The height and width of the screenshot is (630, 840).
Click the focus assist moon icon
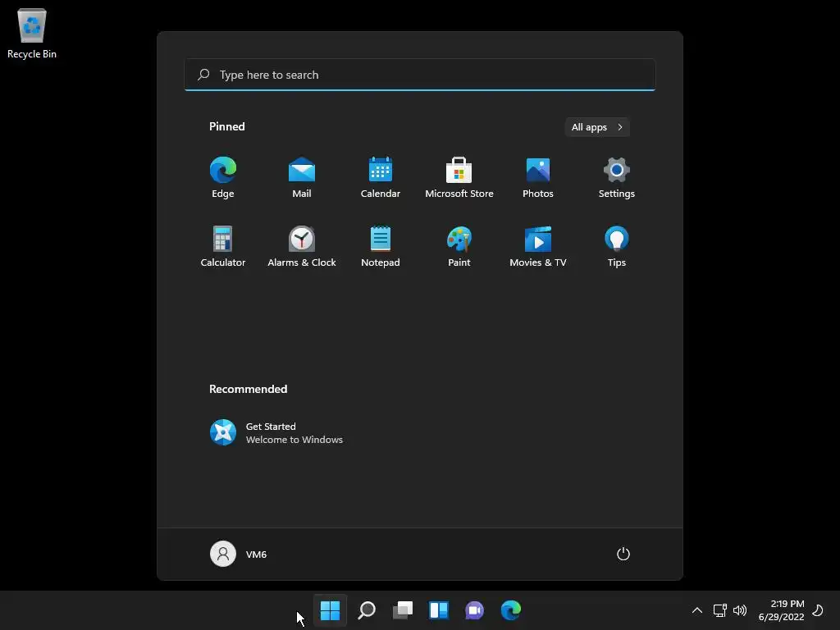click(x=818, y=609)
